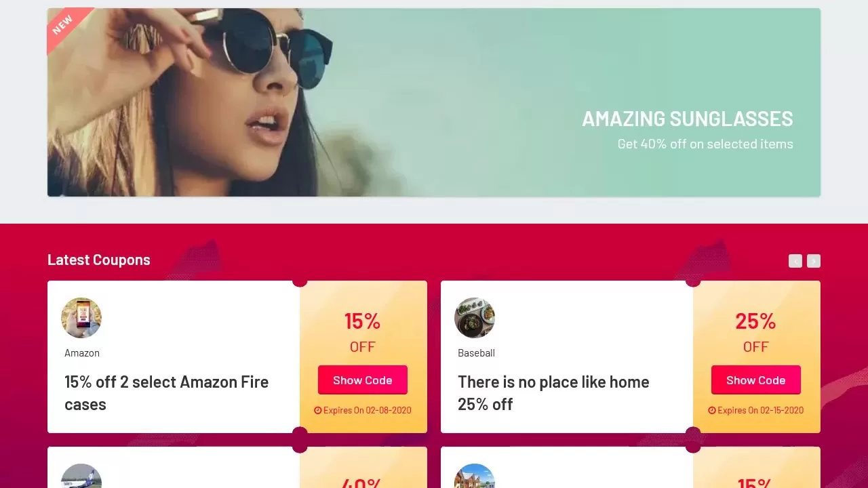868x488 pixels.
Task: Click the houses store logo thumbnail
Action: (475, 476)
